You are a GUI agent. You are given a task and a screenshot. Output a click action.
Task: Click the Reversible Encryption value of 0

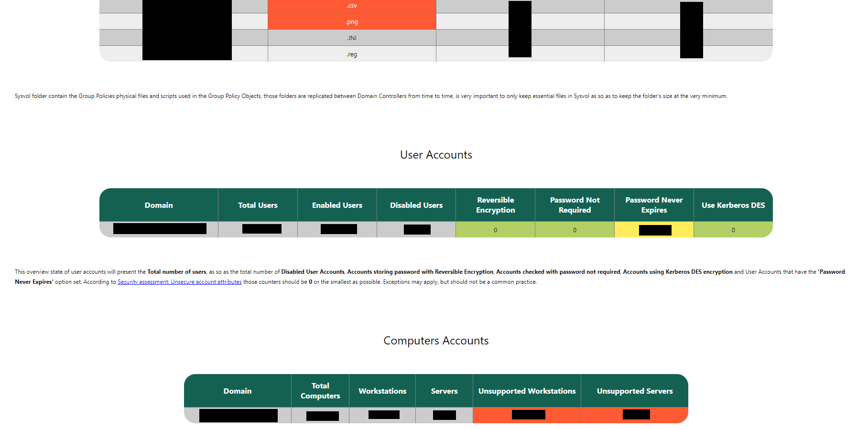495,230
